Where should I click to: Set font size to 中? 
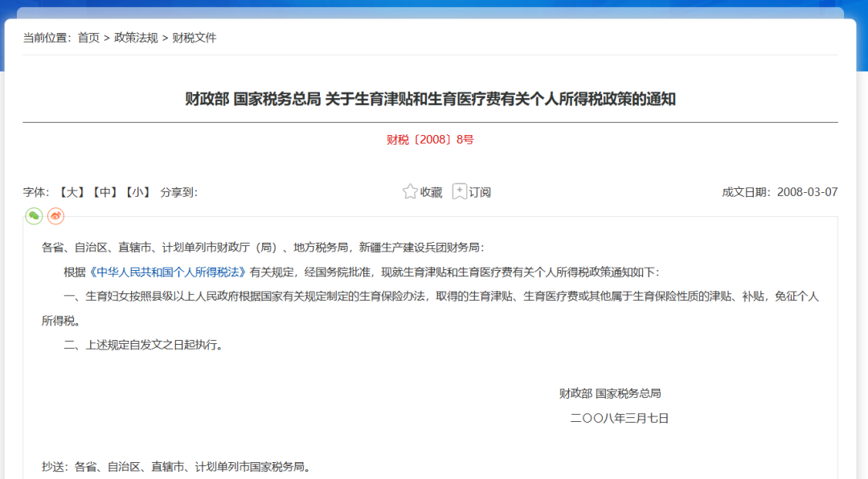click(x=104, y=192)
